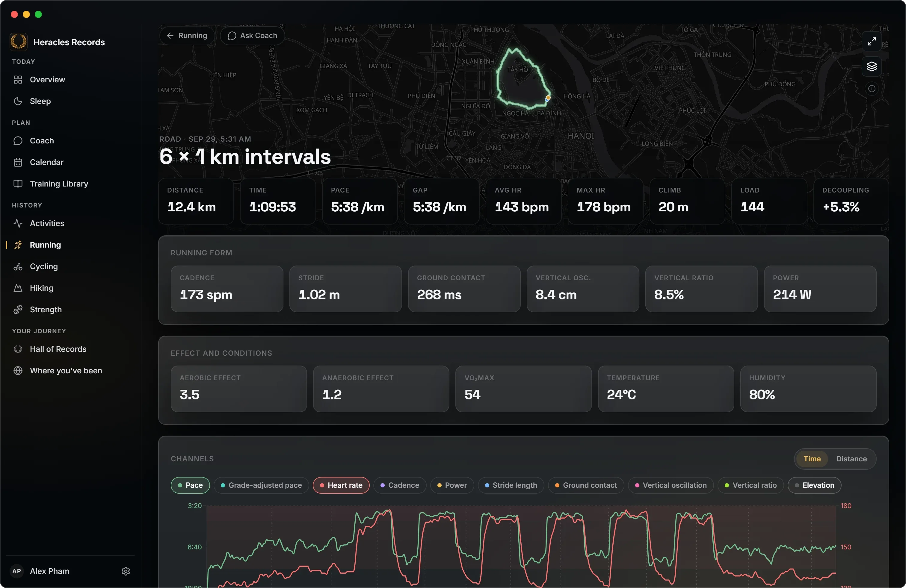This screenshot has width=906, height=588.
Task: Click the Humidity 80% card
Action: pyautogui.click(x=808, y=389)
